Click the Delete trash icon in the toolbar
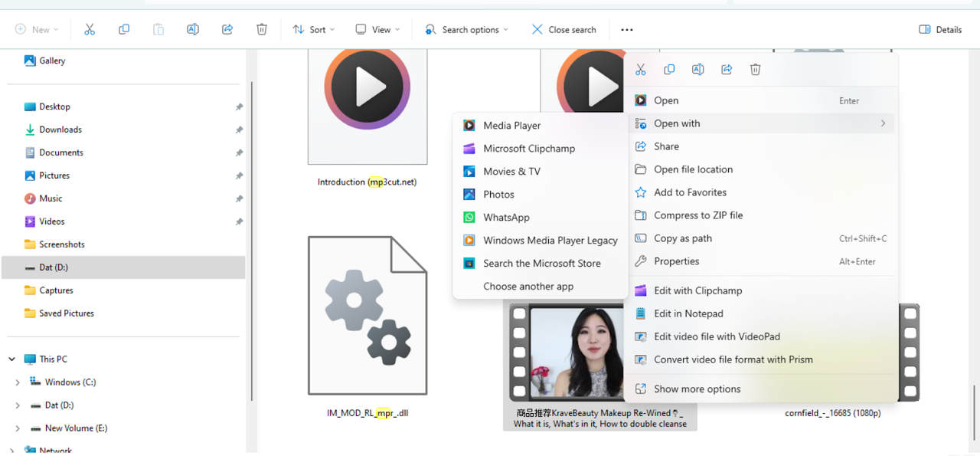Image resolution: width=980 pixels, height=456 pixels. click(262, 29)
